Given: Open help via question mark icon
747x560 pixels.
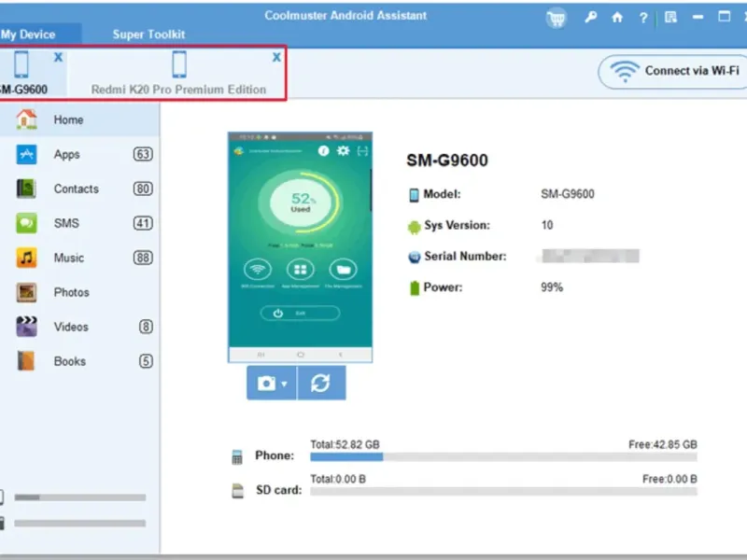Looking at the screenshot, I should 643,18.
